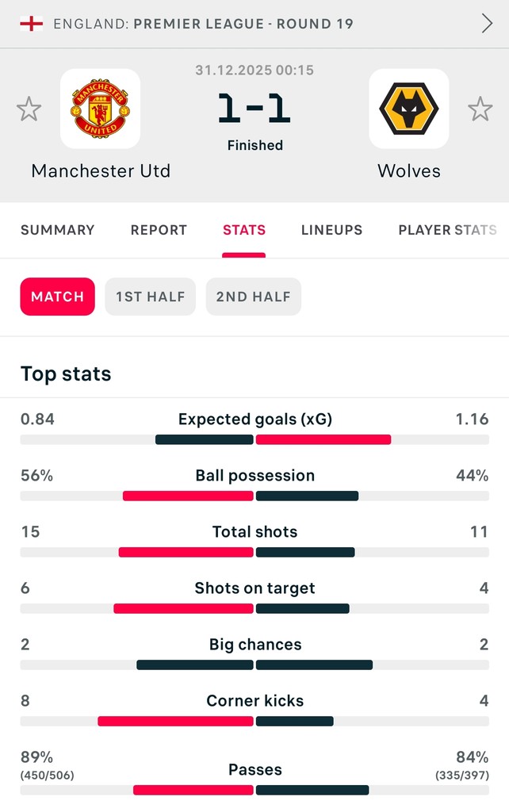Click the Premier League Round 19 link

click(x=243, y=24)
